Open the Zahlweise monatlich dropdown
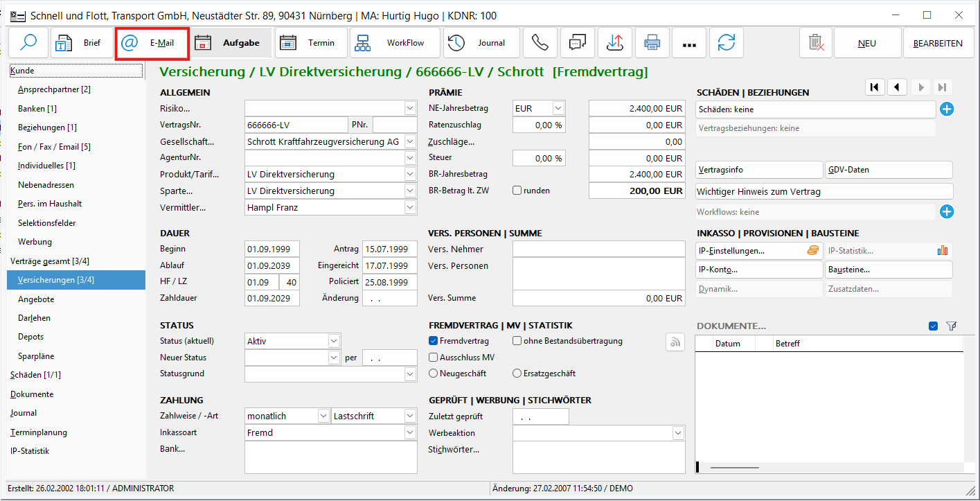This screenshot has width=980, height=501. point(323,416)
